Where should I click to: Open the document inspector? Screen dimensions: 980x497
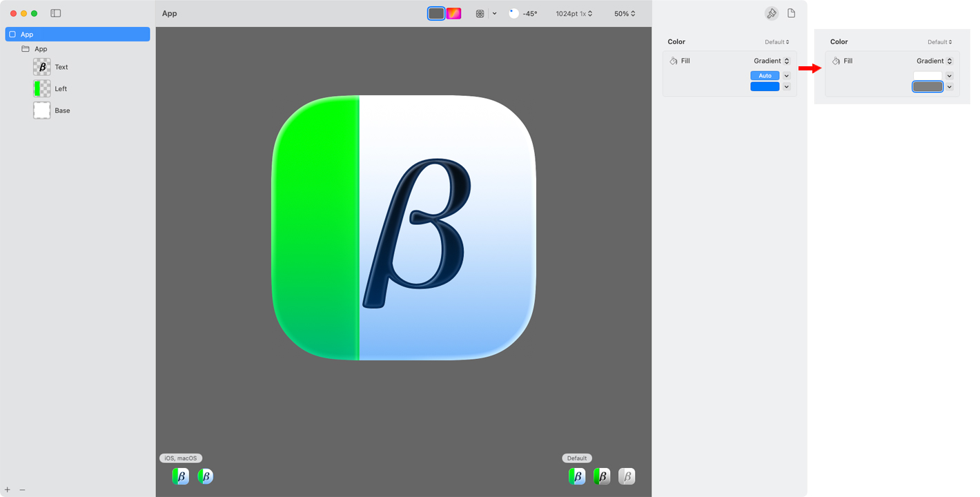click(792, 13)
